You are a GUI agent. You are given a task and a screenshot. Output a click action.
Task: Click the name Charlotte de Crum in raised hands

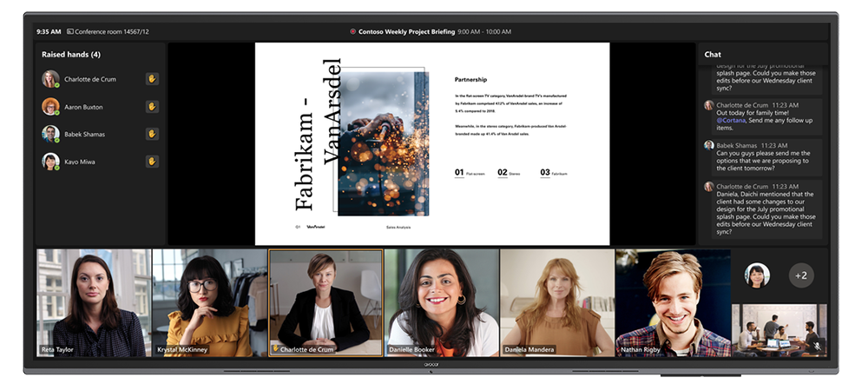pyautogui.click(x=90, y=79)
